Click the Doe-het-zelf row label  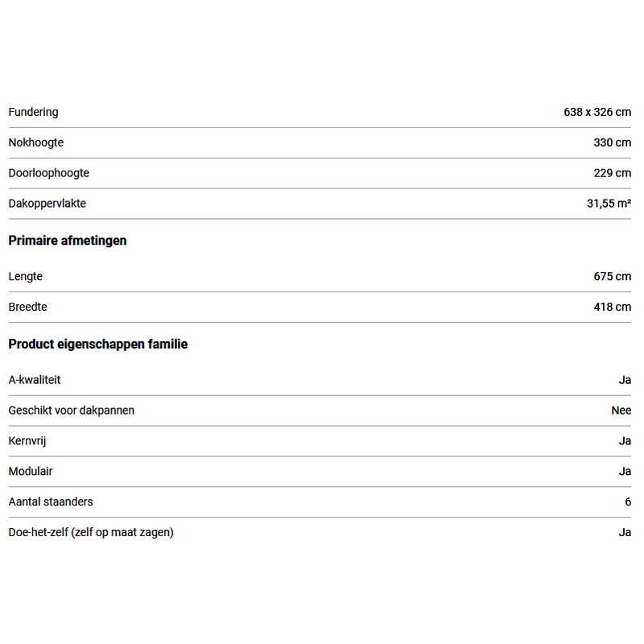[91, 532]
